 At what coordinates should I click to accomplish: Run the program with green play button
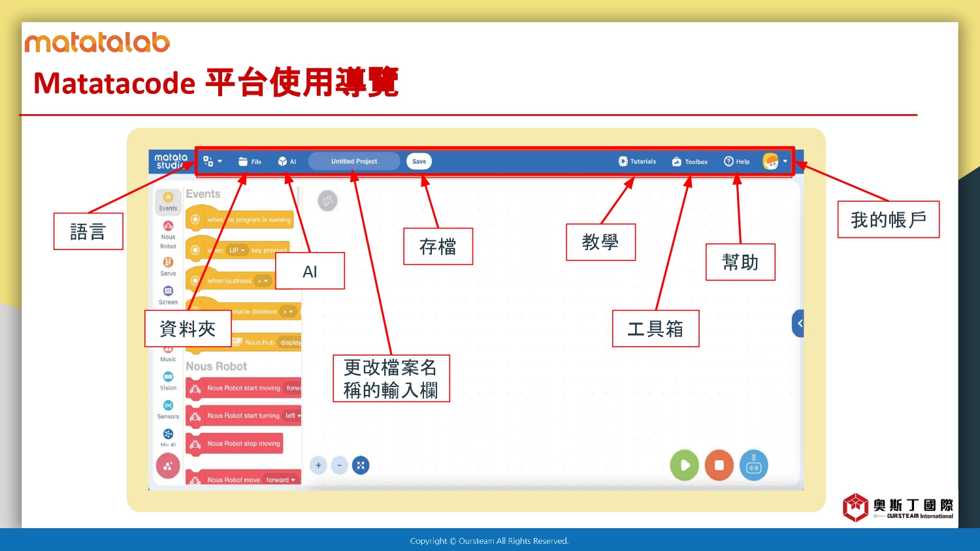tap(685, 465)
